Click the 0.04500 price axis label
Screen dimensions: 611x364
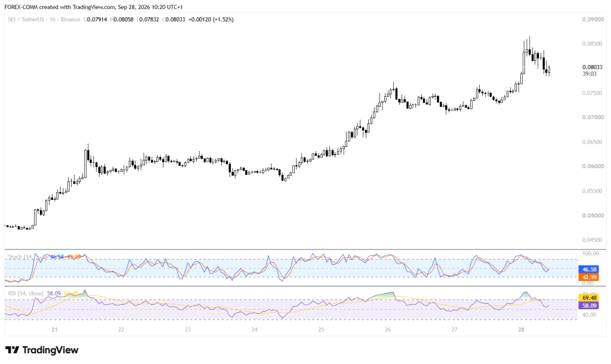coord(593,240)
